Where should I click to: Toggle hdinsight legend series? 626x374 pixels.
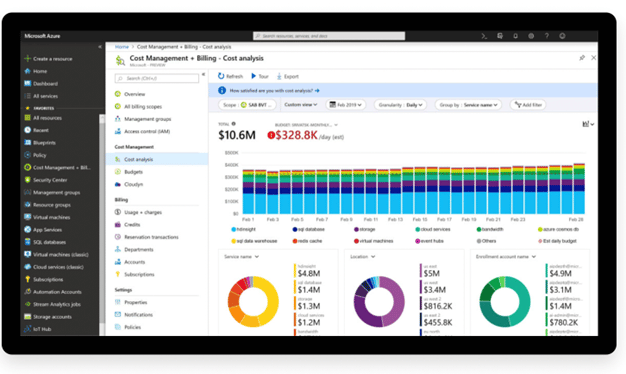pos(244,229)
